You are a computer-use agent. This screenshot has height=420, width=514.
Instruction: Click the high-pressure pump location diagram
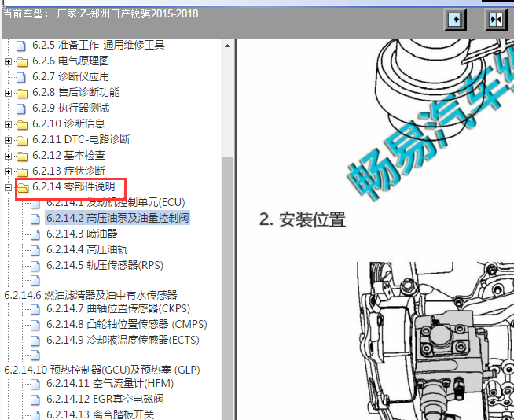[435, 341]
